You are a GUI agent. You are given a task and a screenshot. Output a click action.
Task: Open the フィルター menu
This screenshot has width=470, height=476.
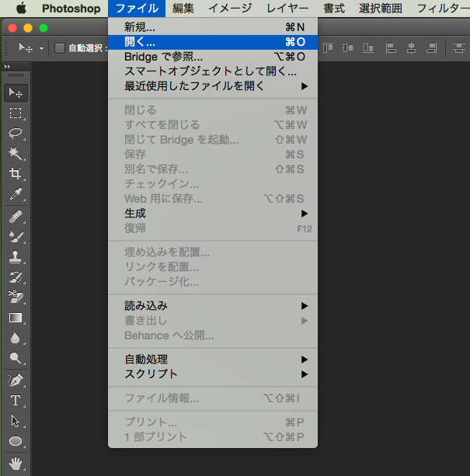point(443,9)
